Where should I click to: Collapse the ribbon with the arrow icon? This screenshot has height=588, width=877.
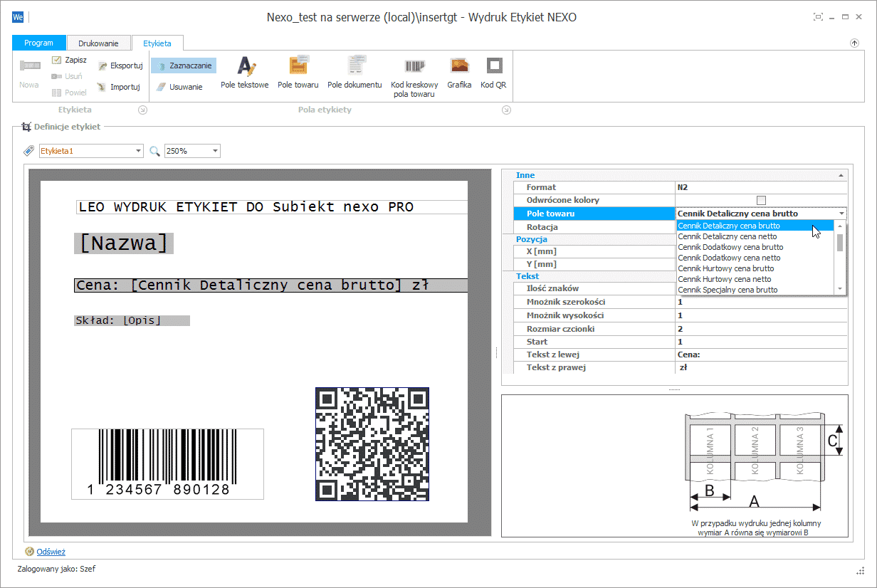(854, 43)
